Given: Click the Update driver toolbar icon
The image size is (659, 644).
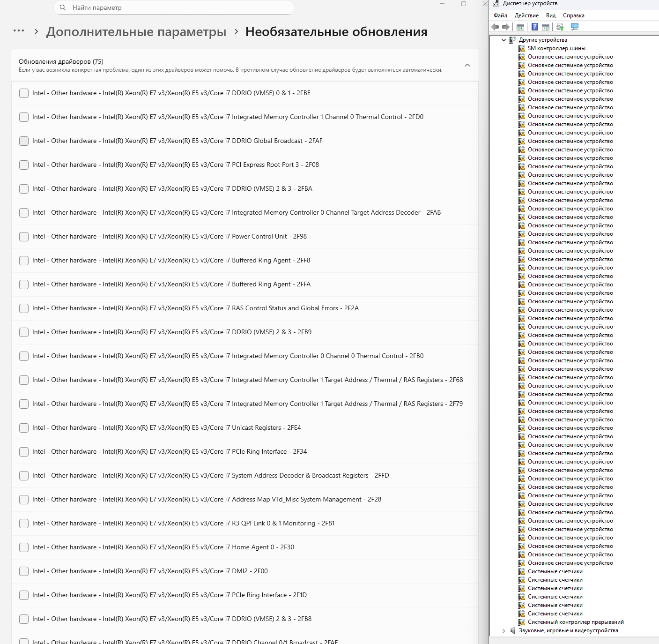Looking at the screenshot, I should click(x=560, y=27).
